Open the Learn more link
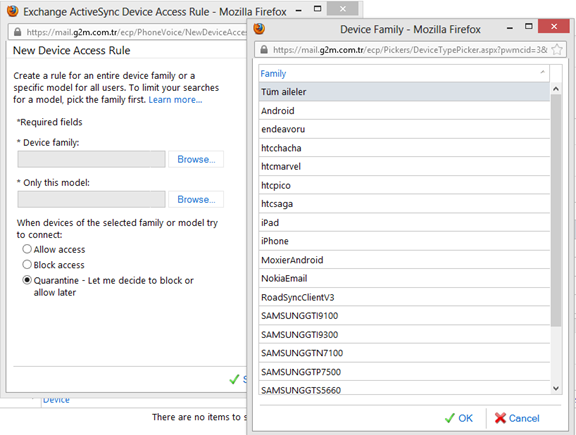 pos(175,100)
